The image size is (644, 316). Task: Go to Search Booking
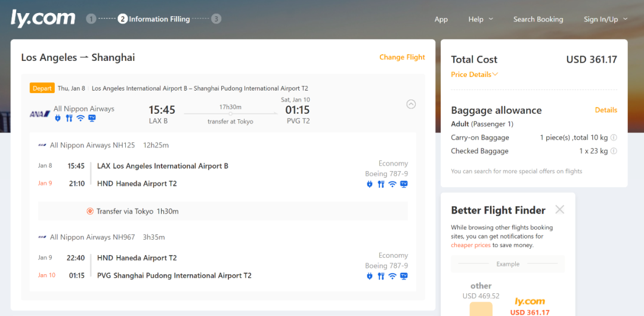tap(538, 19)
